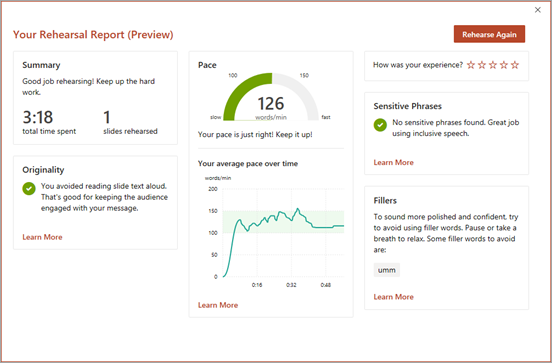Give a five-star experience rating

pos(515,65)
